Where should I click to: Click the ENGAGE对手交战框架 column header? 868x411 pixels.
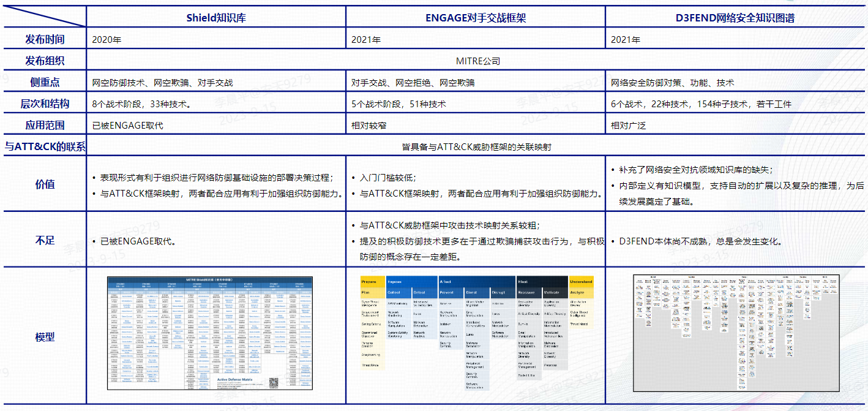pyautogui.click(x=476, y=18)
